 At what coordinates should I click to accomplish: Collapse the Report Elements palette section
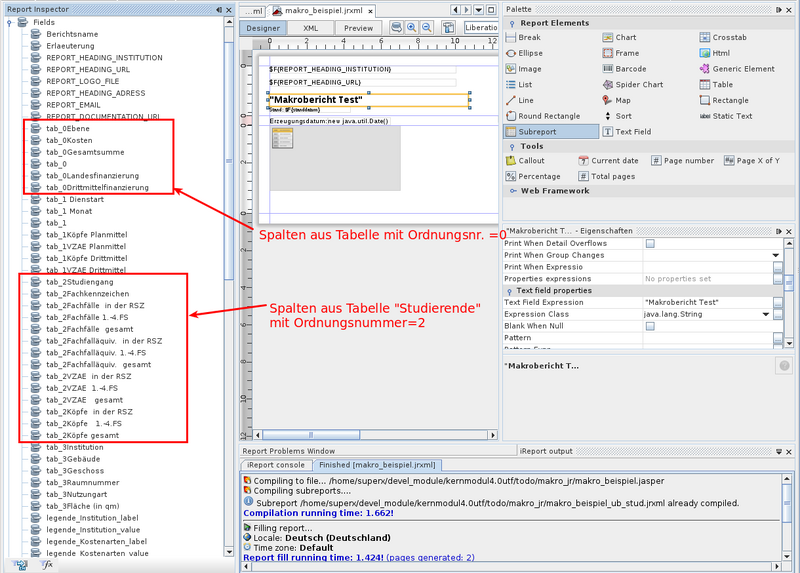point(512,23)
